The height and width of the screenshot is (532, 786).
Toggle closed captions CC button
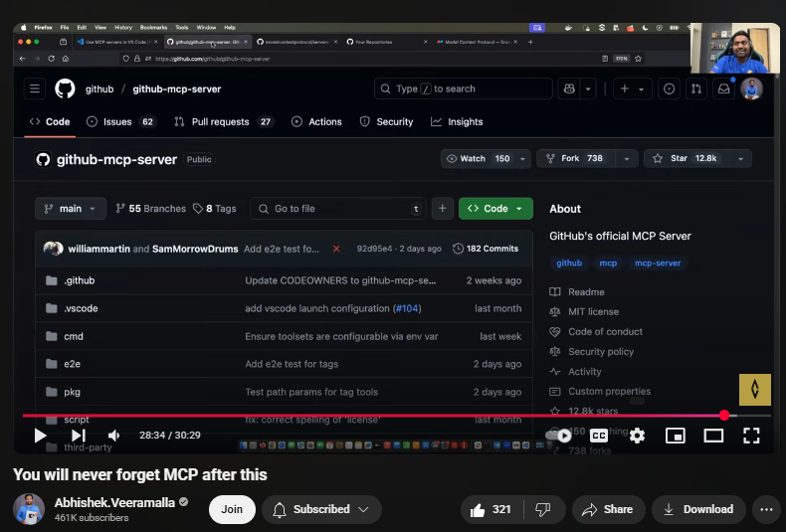coord(599,436)
